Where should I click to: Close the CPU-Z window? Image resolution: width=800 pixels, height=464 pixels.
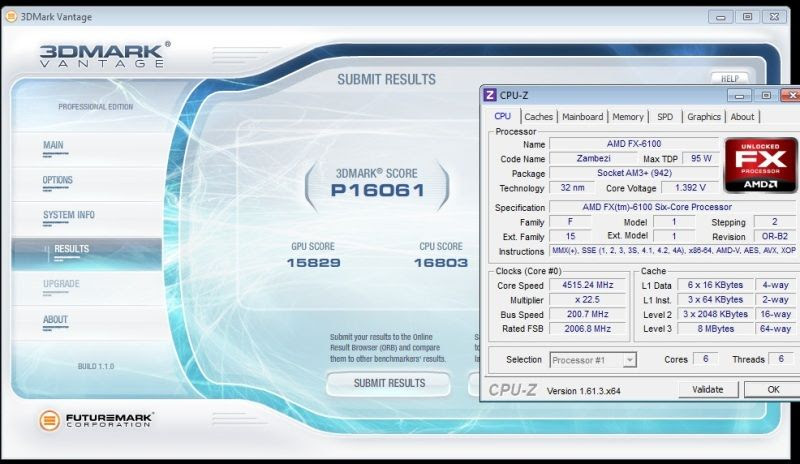tap(791, 95)
